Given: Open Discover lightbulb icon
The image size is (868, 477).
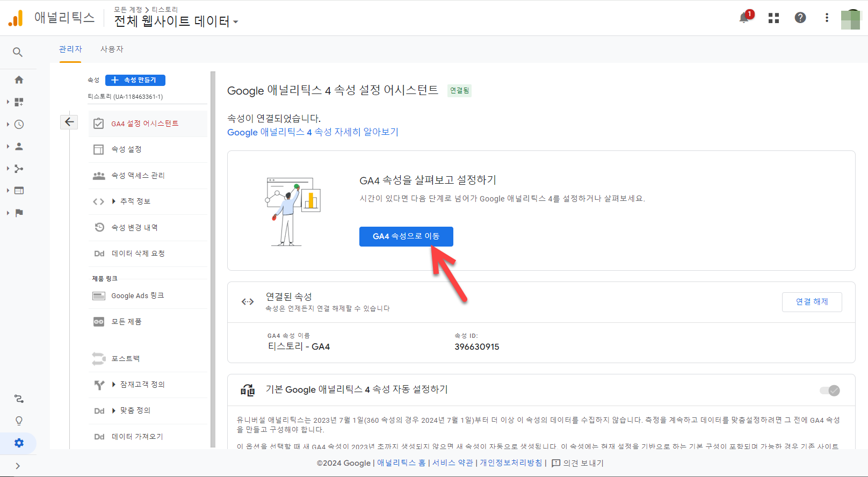Looking at the screenshot, I should (19, 421).
